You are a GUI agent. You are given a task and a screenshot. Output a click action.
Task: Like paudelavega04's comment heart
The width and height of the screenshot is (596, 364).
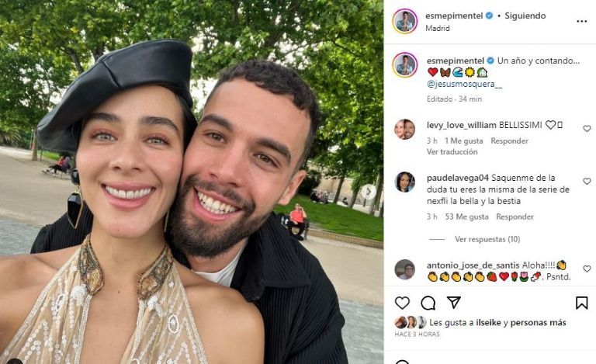click(587, 182)
